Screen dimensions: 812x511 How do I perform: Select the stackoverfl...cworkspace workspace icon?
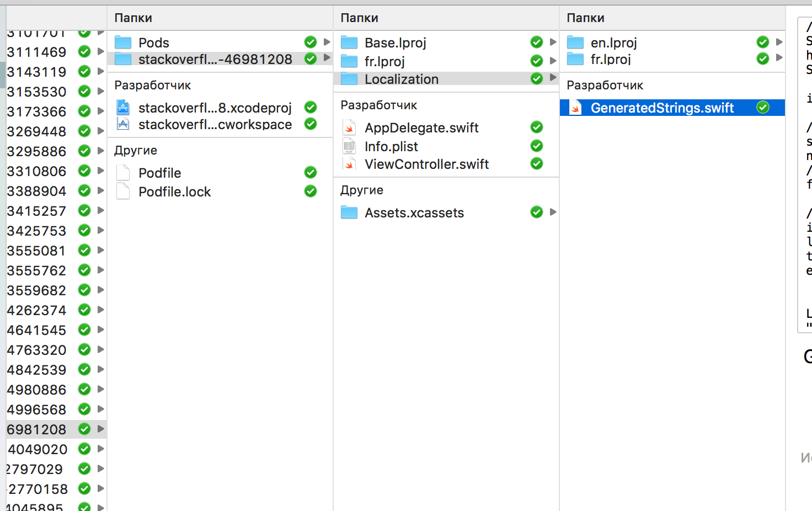[x=122, y=125]
